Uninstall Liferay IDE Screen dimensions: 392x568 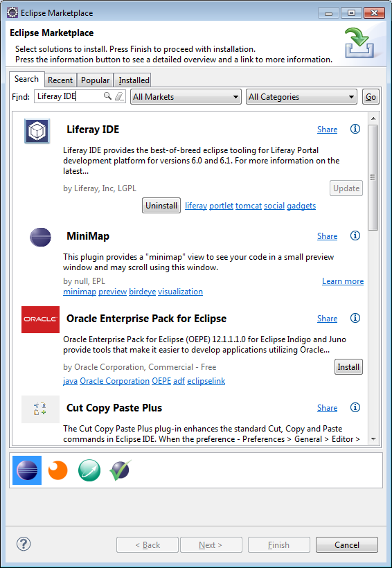(161, 206)
